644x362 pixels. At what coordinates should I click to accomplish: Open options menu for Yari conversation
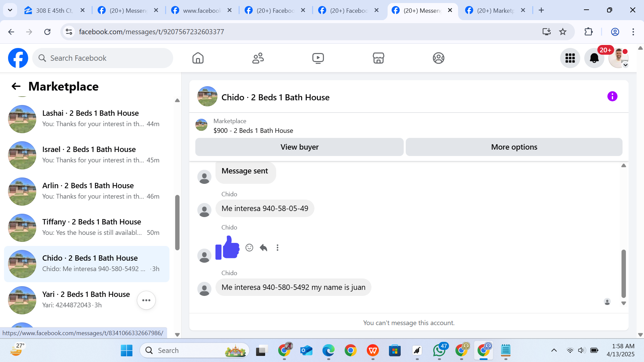coord(146,300)
